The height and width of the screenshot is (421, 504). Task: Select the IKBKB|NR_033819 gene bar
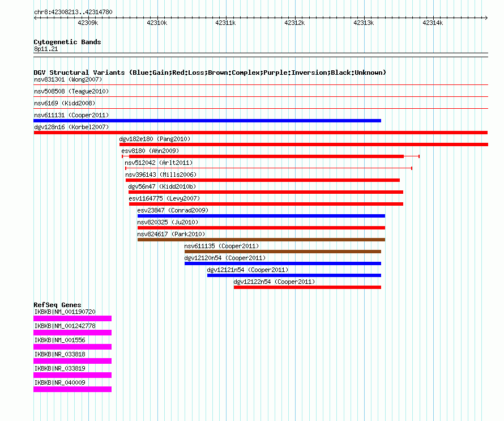72,375
